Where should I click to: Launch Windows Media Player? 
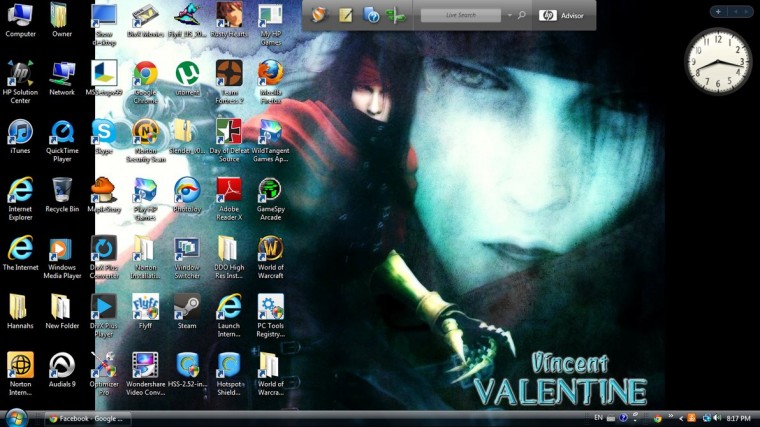coord(62,257)
